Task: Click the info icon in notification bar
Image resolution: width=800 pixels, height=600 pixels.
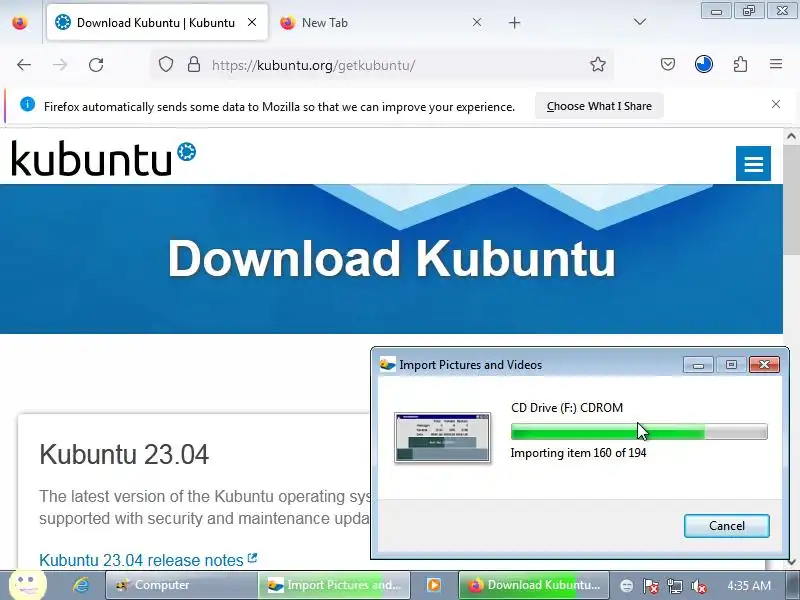Action: coord(28,105)
